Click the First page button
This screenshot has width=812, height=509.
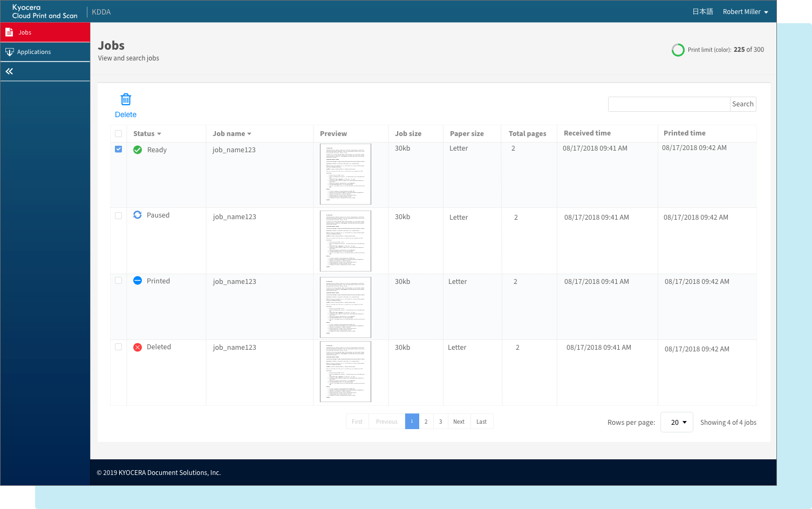point(357,422)
